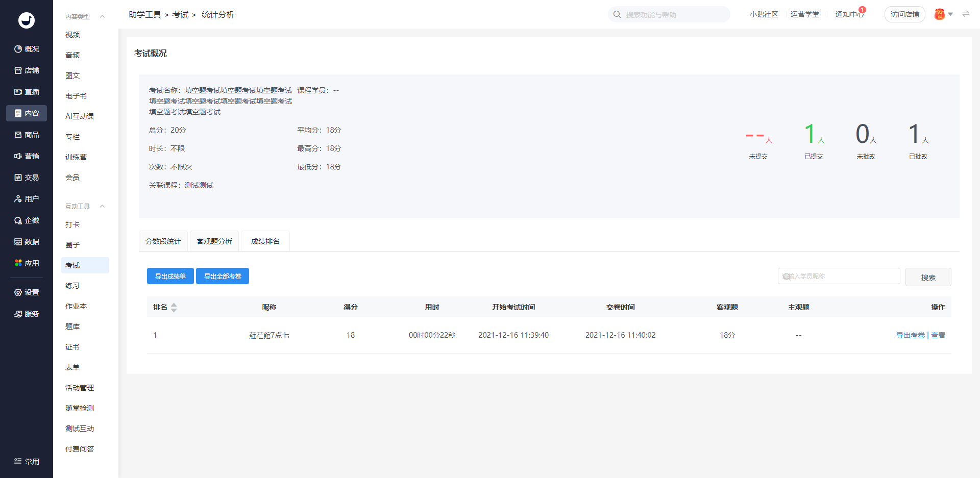Switch to the 分数段统计 tab
The height and width of the screenshot is (478, 980).
(x=163, y=241)
